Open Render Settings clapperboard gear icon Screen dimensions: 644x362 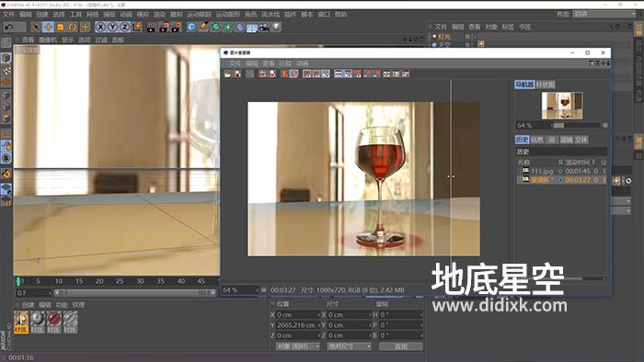177,27
